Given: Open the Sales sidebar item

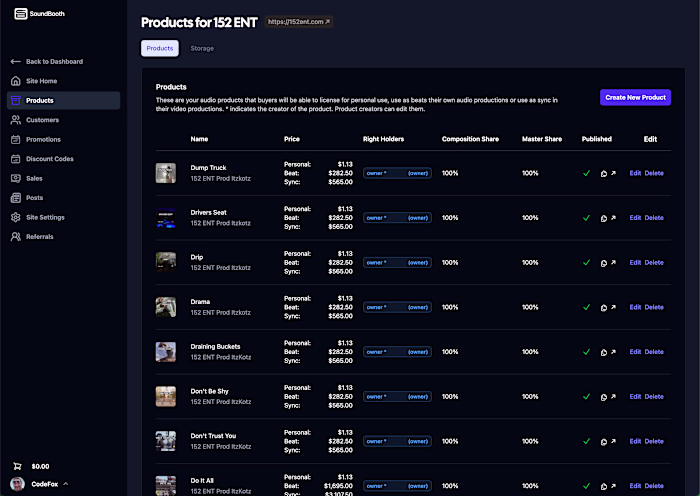Looking at the screenshot, I should (63, 178).
